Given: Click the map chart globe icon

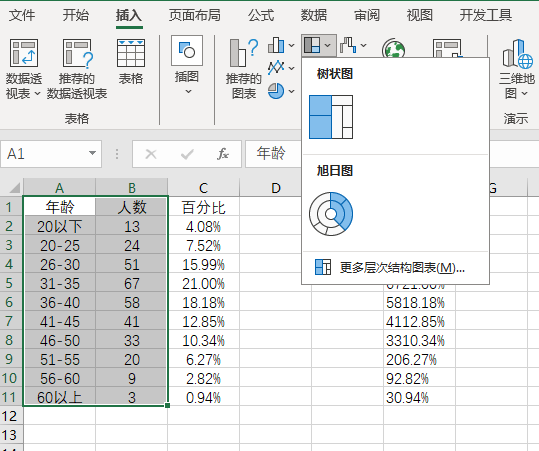Looking at the screenshot, I should pos(393,48).
